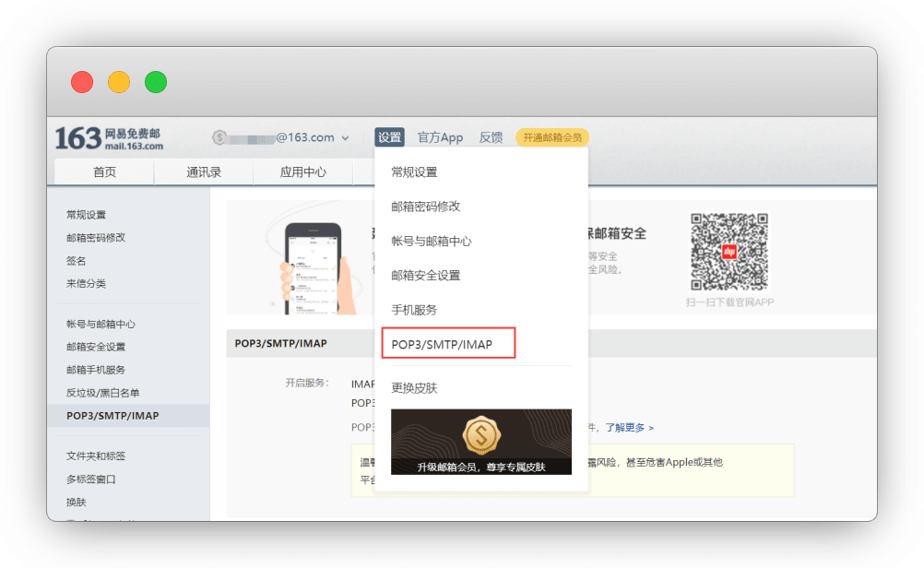Switch to the 通讯录 tab
Viewport: 924px width, 568px height.
tap(204, 172)
